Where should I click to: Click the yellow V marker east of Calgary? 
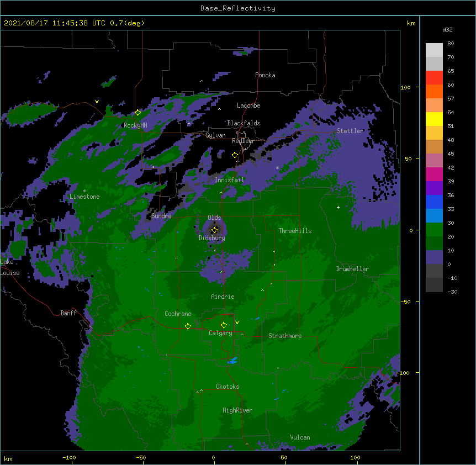[237, 323]
